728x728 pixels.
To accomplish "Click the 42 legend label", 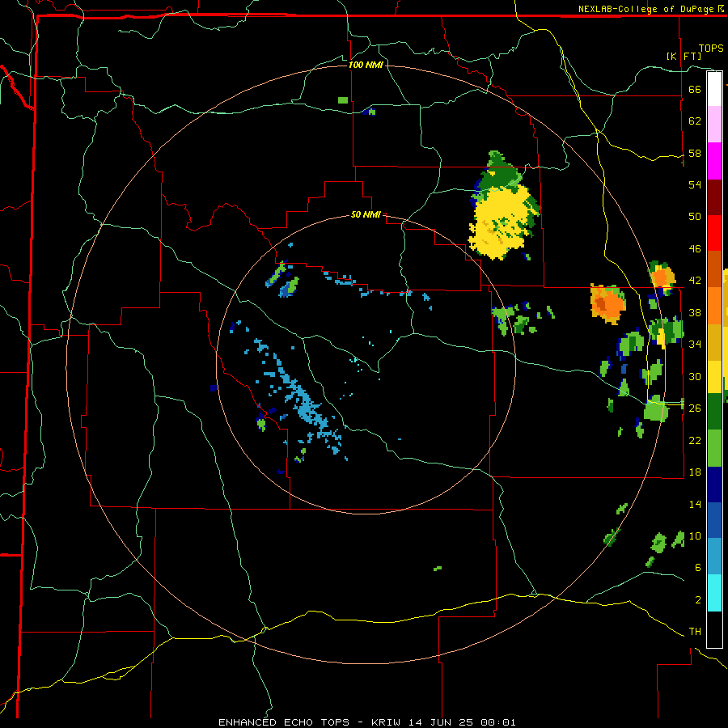I will (695, 281).
